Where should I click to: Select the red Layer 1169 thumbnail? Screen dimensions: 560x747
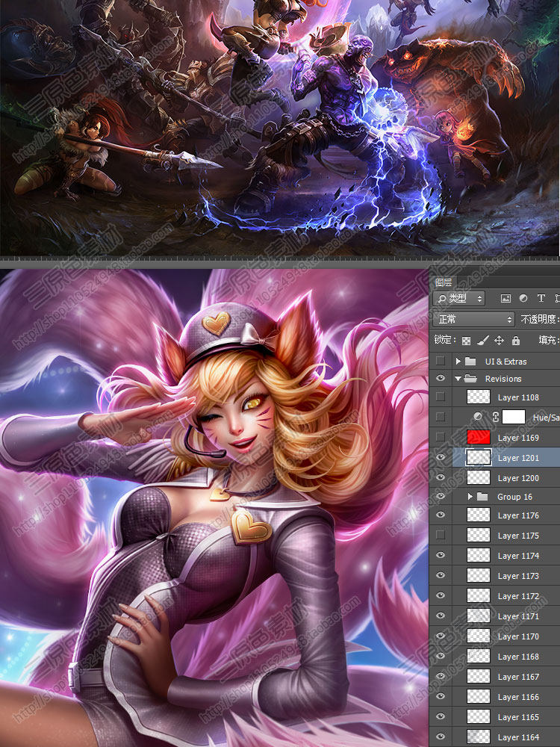[x=478, y=437]
